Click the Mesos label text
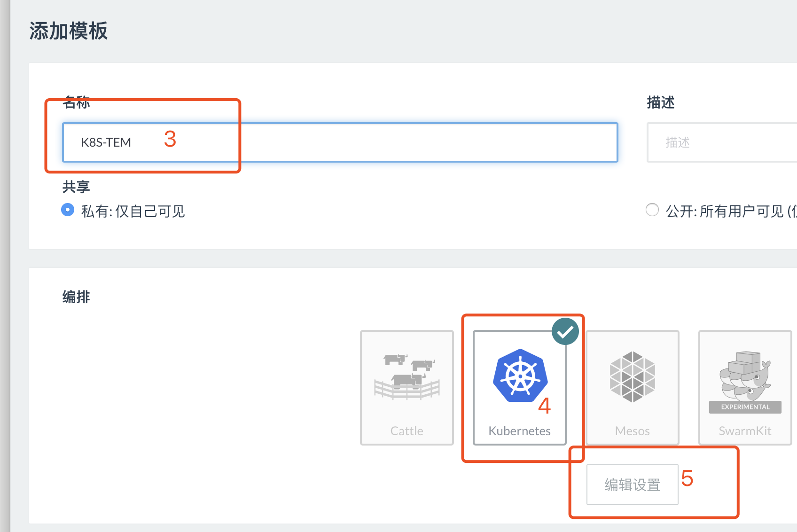 point(632,430)
